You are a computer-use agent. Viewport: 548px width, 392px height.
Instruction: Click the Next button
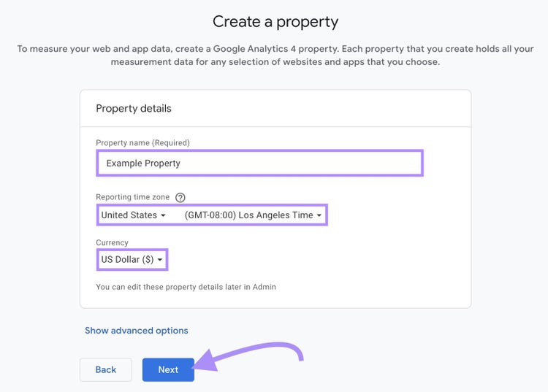pos(168,369)
